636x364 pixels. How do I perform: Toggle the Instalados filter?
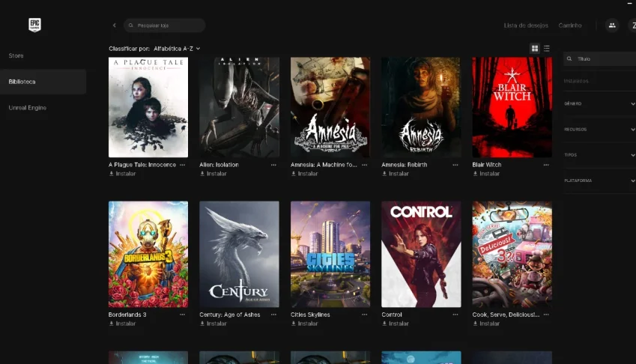coord(576,81)
